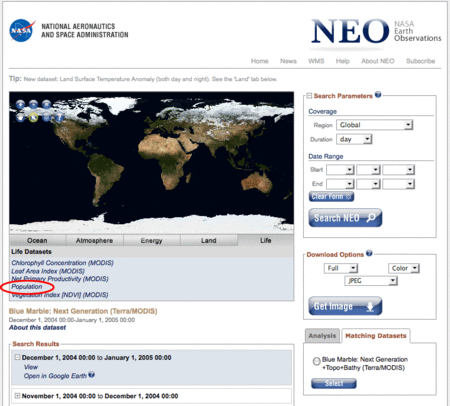Click the Search NEO button
Image resolution: width=450 pixels, height=406 pixels.
click(x=345, y=218)
